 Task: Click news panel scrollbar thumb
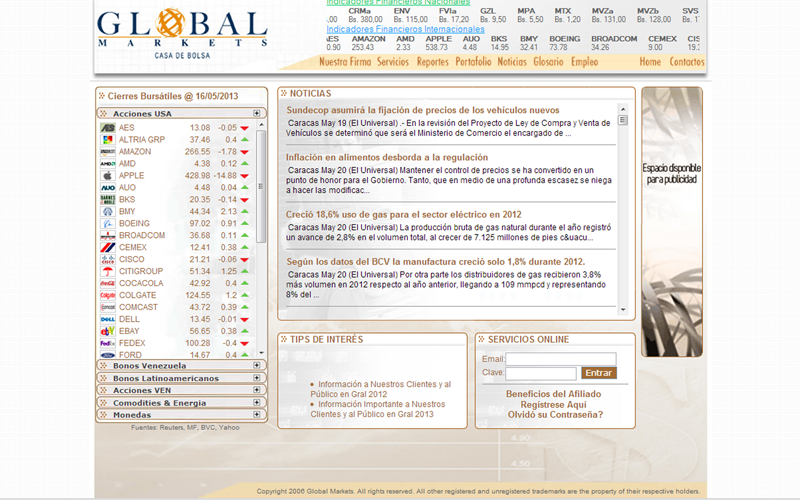coord(623,120)
